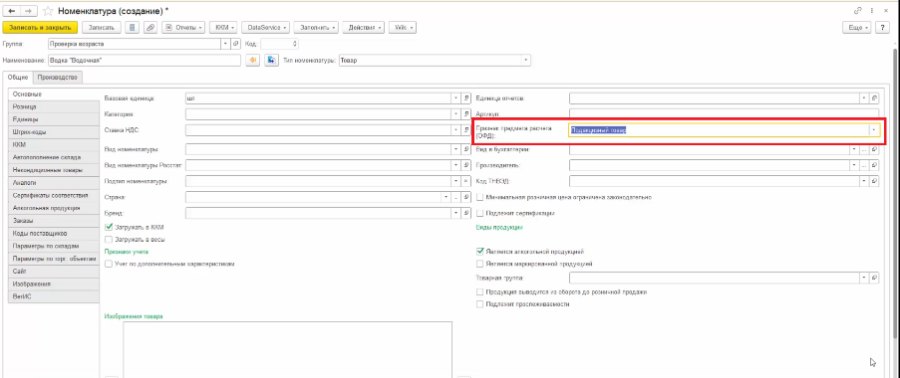The width and height of the screenshot is (900, 378).
Task: Open the Группа field's linked item icon
Action: click(236, 44)
